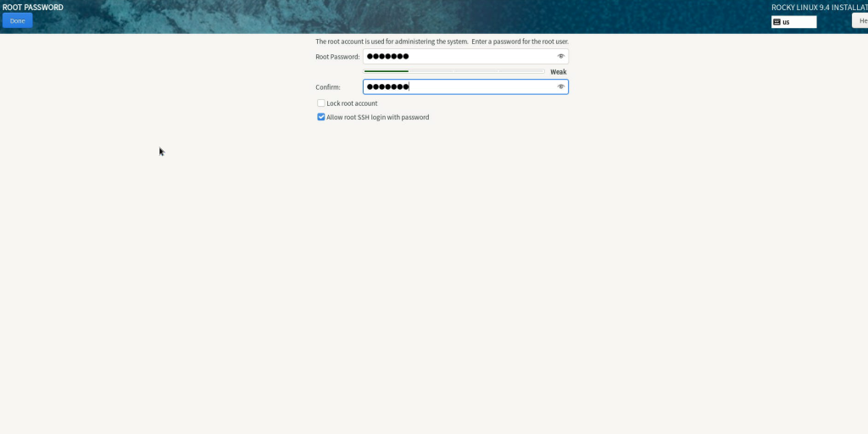The height and width of the screenshot is (434, 868).
Task: Click the keyboard icon beside the us layout
Action: coord(776,22)
